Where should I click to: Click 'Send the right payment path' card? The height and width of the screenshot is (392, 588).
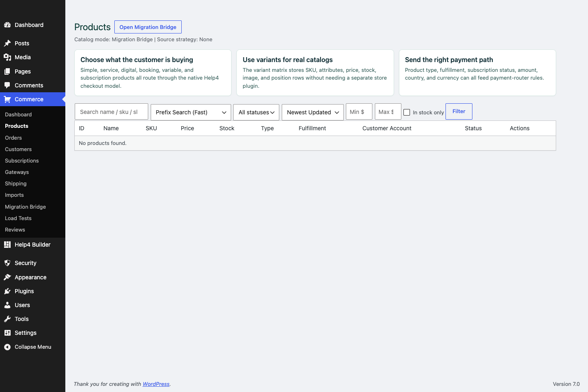(x=477, y=73)
